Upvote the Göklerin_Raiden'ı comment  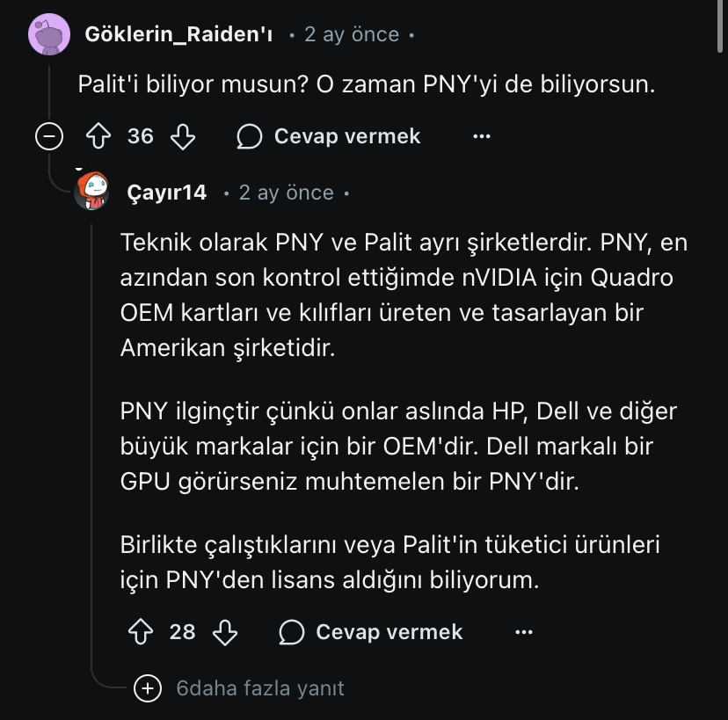[97, 136]
